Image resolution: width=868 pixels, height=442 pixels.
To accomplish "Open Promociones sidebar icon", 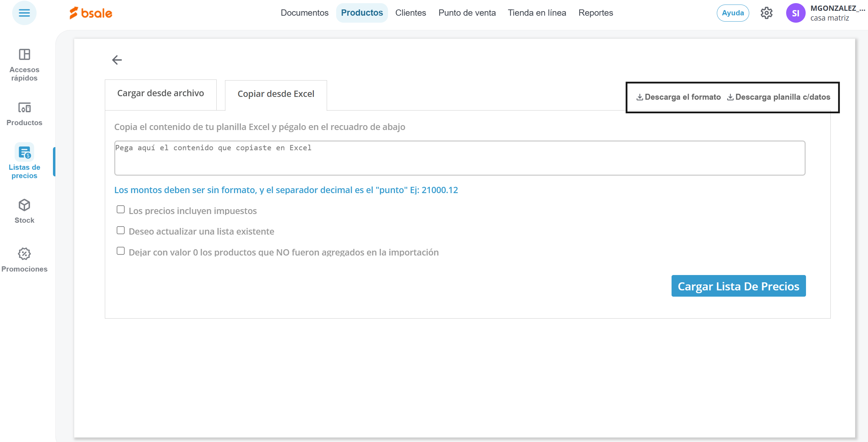I will click(24, 259).
